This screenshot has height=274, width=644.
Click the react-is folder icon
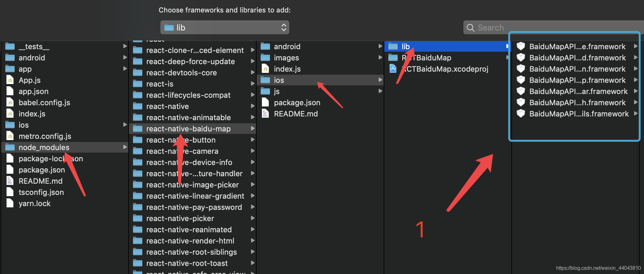coord(138,84)
